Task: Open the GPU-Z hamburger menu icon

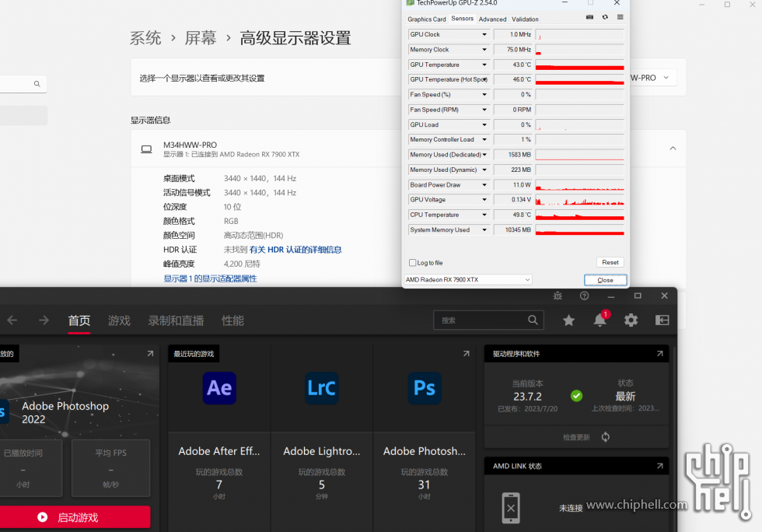Action: coord(620,17)
